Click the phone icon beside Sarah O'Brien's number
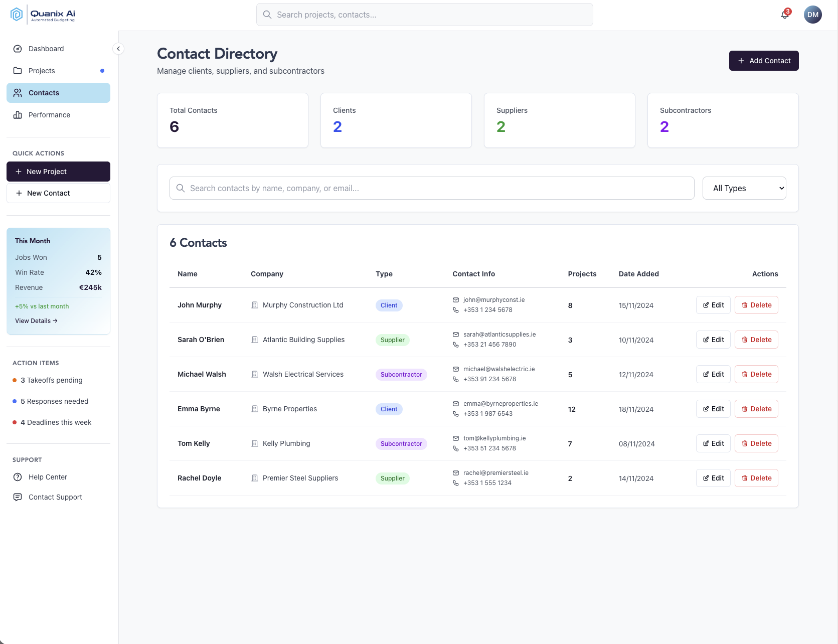 [x=456, y=345]
